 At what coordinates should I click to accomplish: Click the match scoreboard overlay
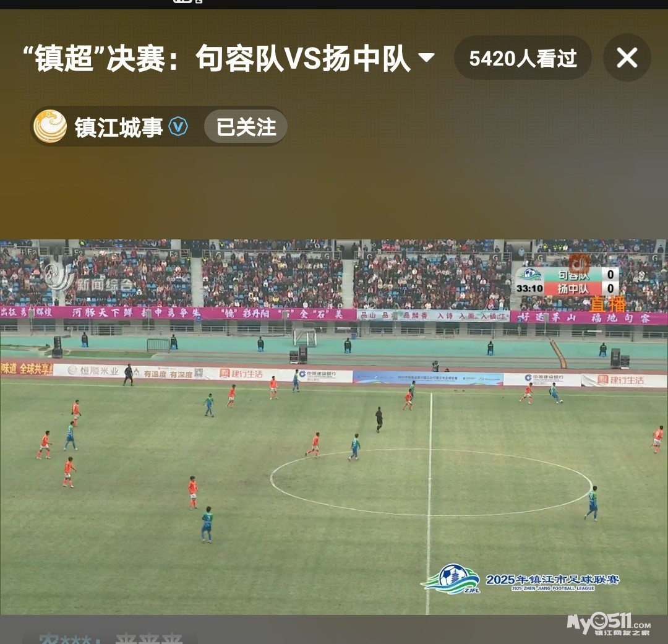pos(567,281)
